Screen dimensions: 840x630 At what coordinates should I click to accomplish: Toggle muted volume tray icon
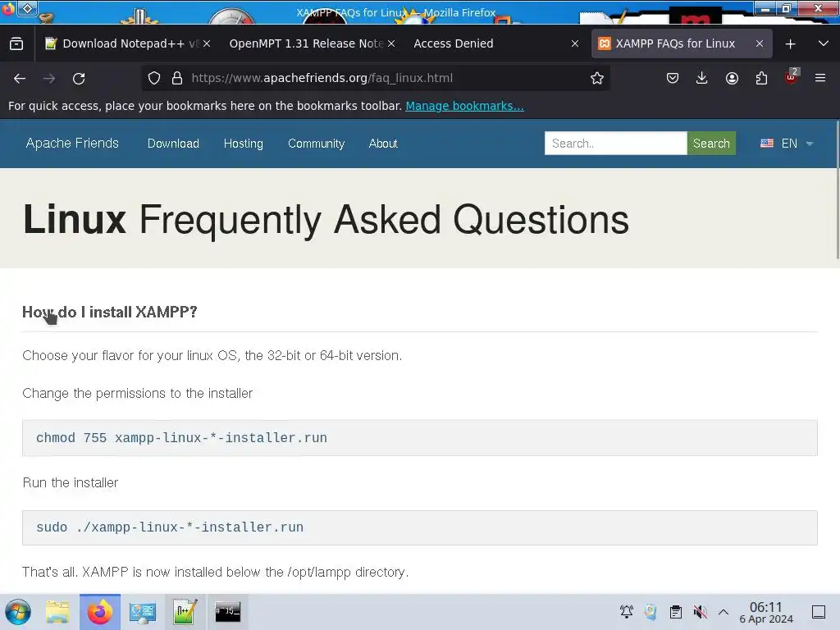(x=700, y=612)
